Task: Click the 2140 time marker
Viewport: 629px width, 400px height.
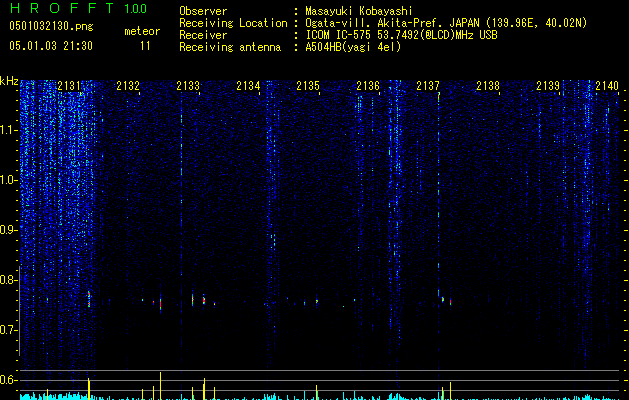Action: [607, 86]
